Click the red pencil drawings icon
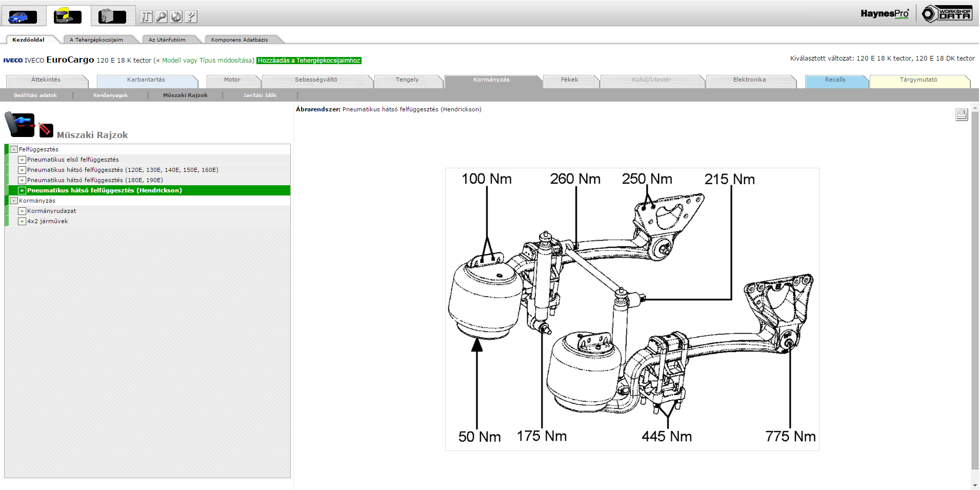 [x=46, y=130]
